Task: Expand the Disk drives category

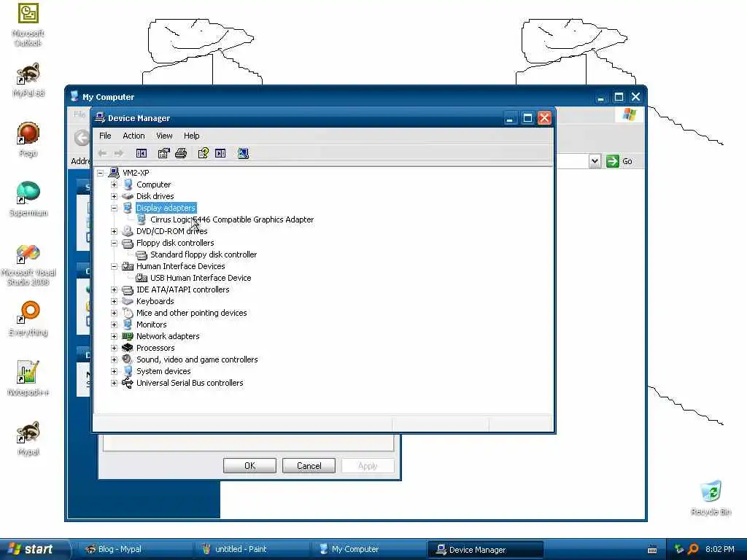Action: tap(115, 196)
